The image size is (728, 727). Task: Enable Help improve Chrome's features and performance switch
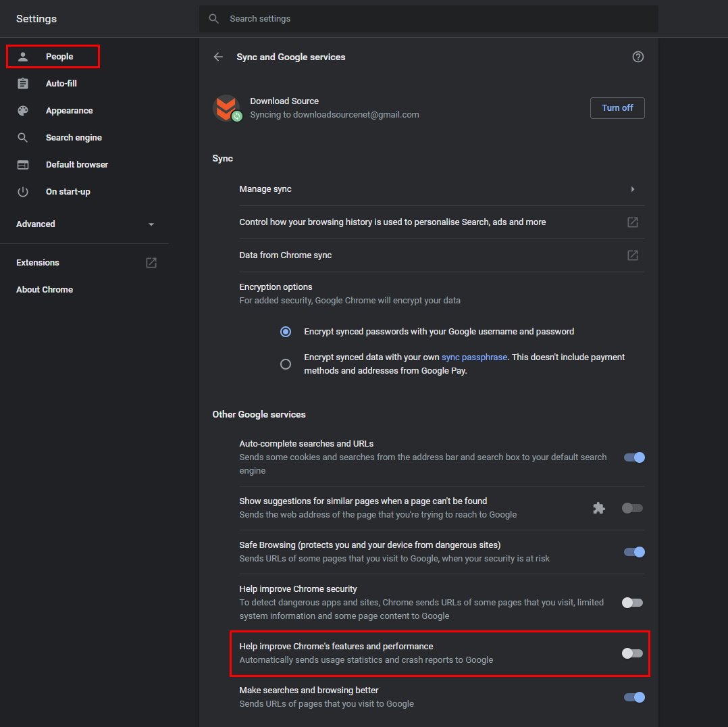pyautogui.click(x=632, y=653)
